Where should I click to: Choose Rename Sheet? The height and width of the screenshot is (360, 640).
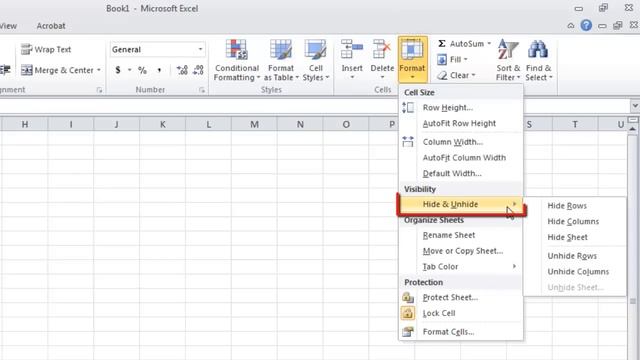click(x=460, y=235)
